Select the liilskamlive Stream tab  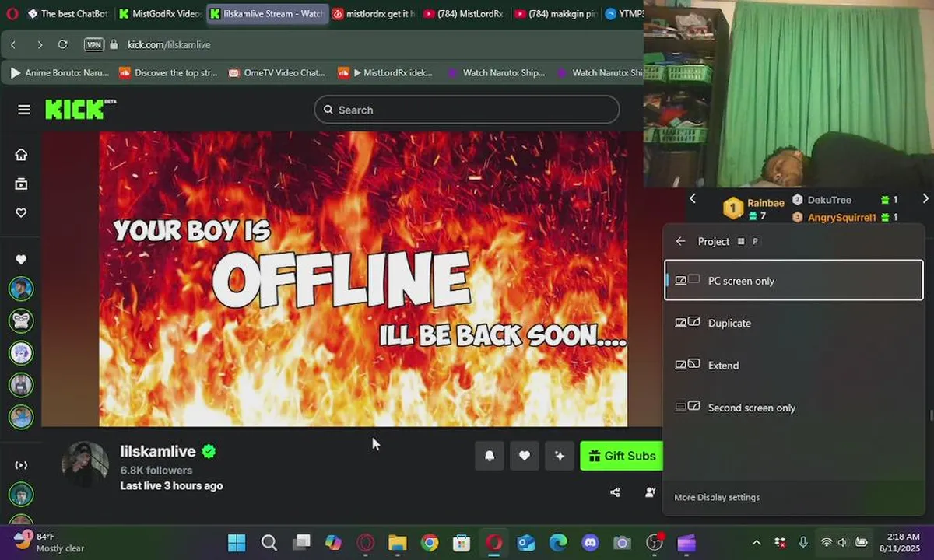(267, 14)
